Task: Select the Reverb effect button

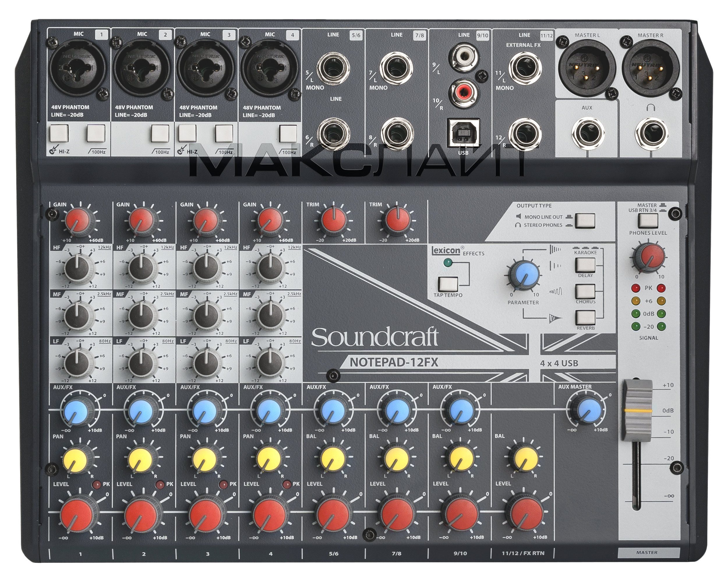Action: coord(585,317)
